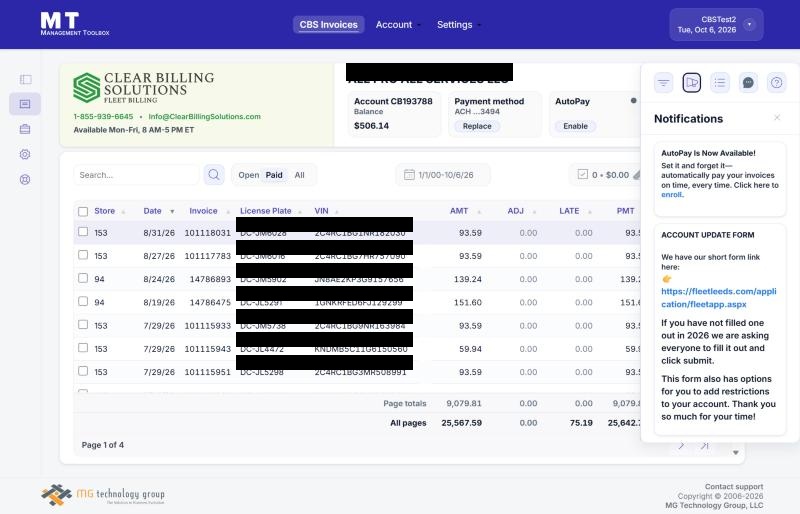Open the question mark help icon
This screenshot has height=514, width=800.
click(x=777, y=83)
